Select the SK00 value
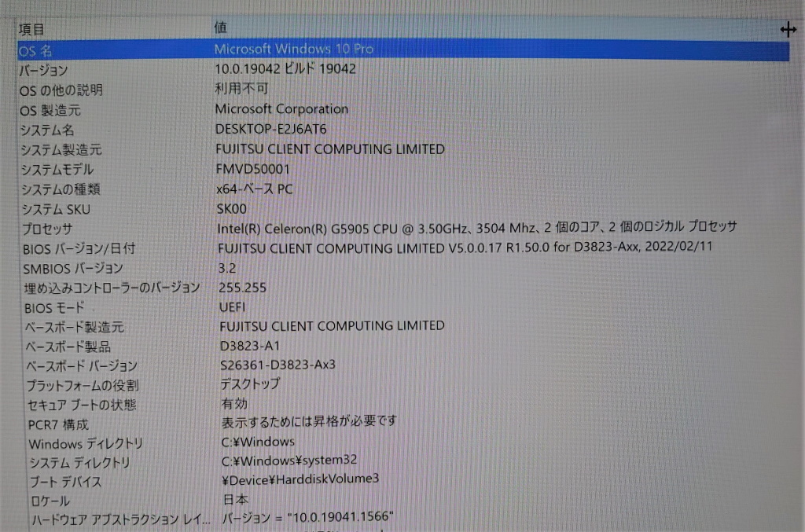The height and width of the screenshot is (532, 805). coord(232,209)
